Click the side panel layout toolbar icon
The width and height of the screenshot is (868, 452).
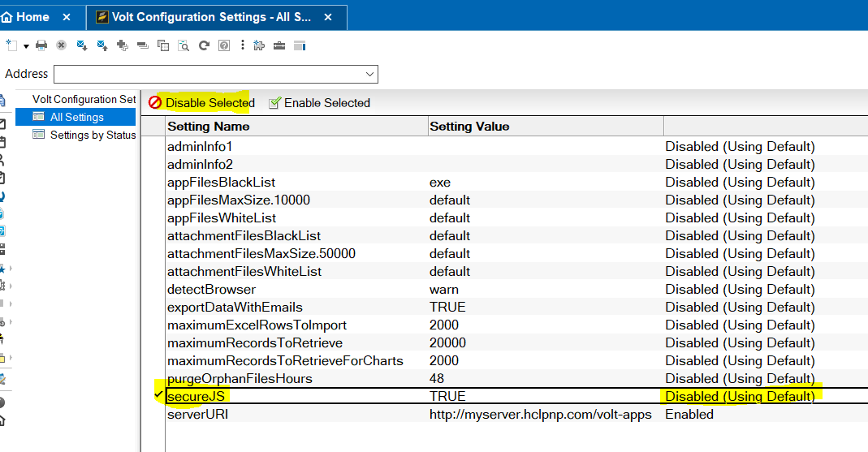pyautogui.click(x=300, y=45)
